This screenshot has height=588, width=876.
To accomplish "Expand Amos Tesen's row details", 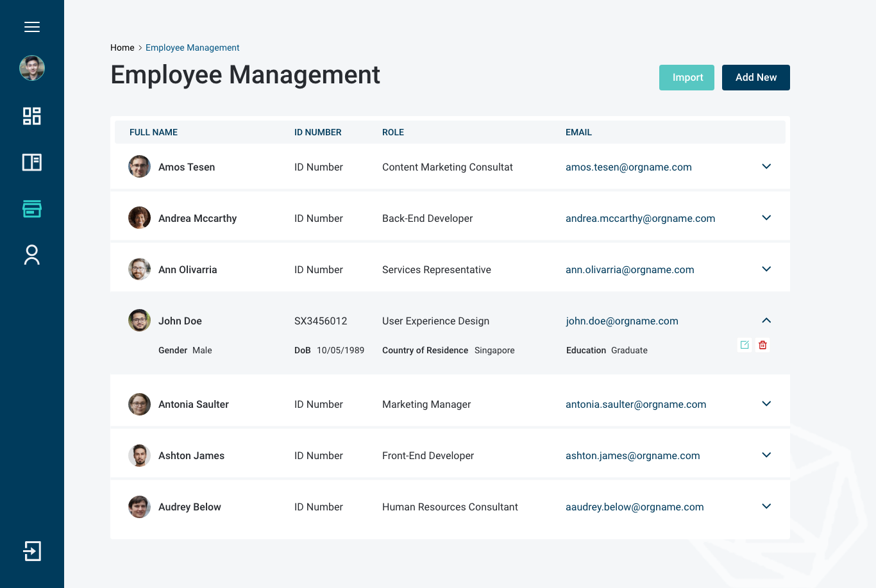I will (x=766, y=167).
